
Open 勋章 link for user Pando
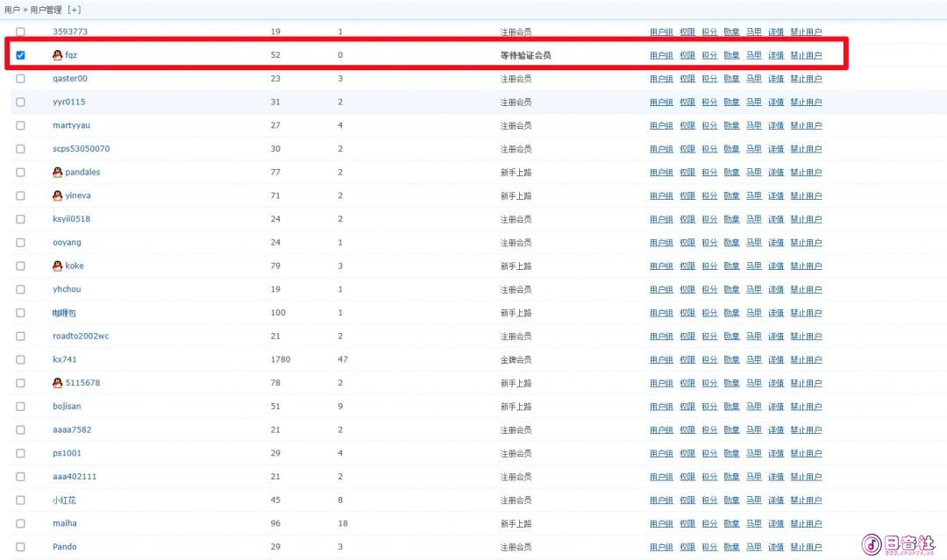732,548
